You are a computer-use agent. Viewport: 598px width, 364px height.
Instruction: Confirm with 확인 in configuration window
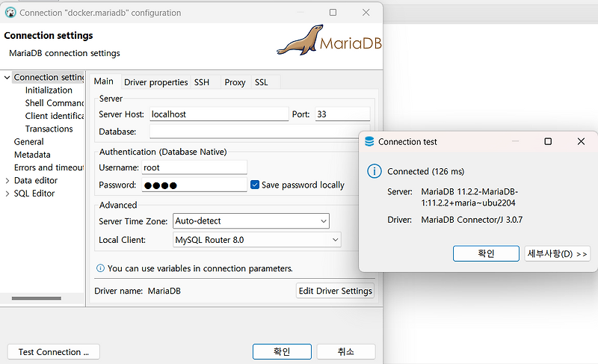[282, 351]
